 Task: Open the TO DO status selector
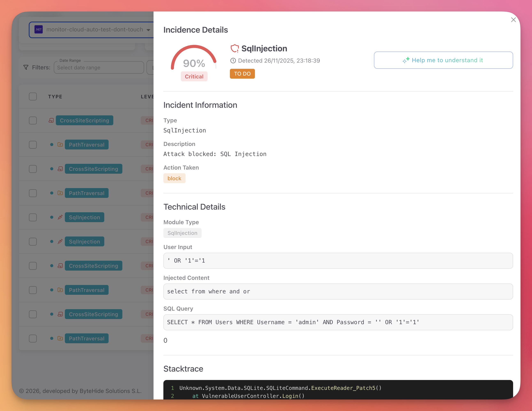click(x=242, y=73)
